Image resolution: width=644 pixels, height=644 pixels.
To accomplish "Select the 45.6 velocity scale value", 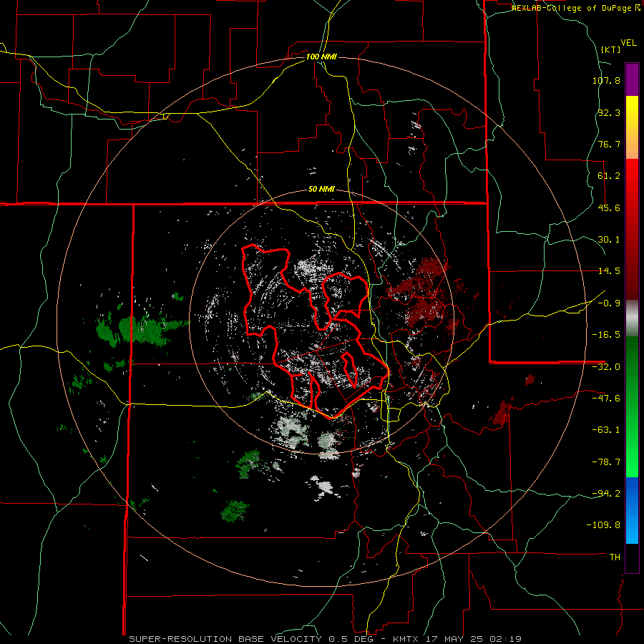I will pyautogui.click(x=609, y=208).
